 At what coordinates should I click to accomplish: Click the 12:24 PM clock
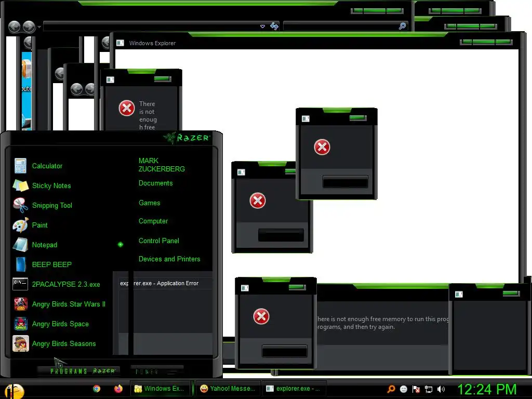coord(487,389)
